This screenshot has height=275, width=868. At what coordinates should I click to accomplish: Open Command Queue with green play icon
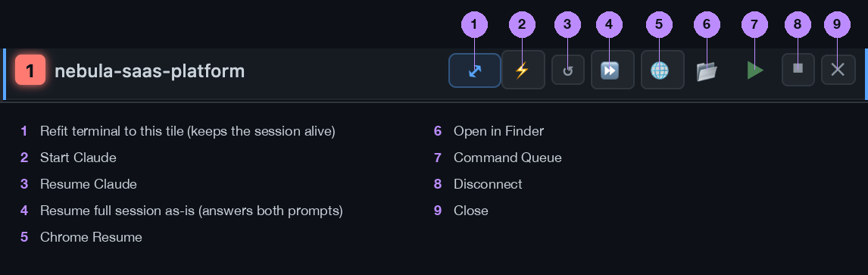pyautogui.click(x=754, y=70)
